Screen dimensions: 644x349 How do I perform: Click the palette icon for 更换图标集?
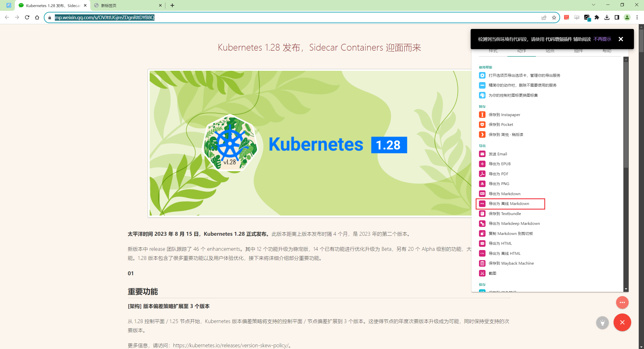point(482,95)
